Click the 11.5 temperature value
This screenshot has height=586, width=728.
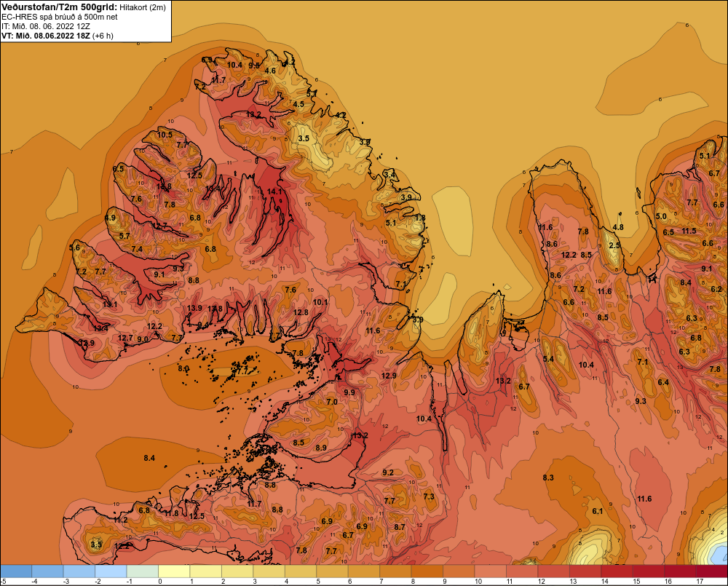[689, 231]
